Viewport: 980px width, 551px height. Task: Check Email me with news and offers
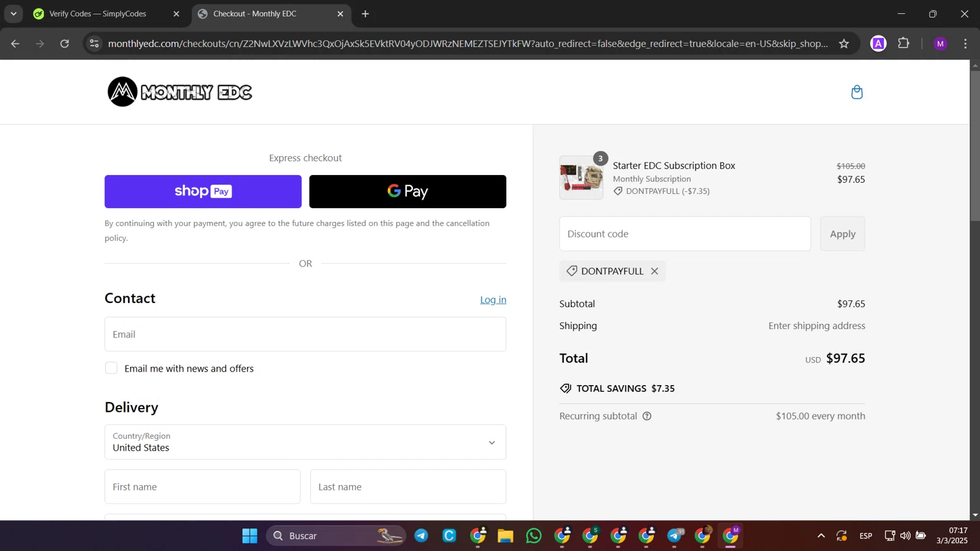coord(112,368)
